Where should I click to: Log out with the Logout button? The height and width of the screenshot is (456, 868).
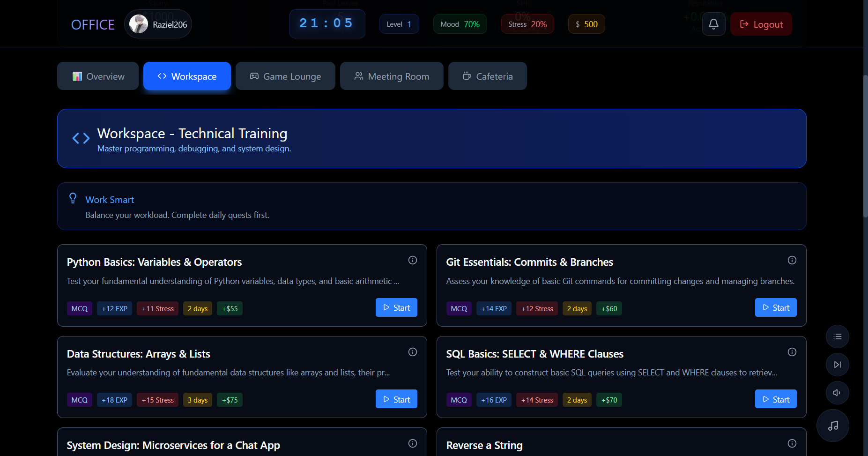pos(761,24)
